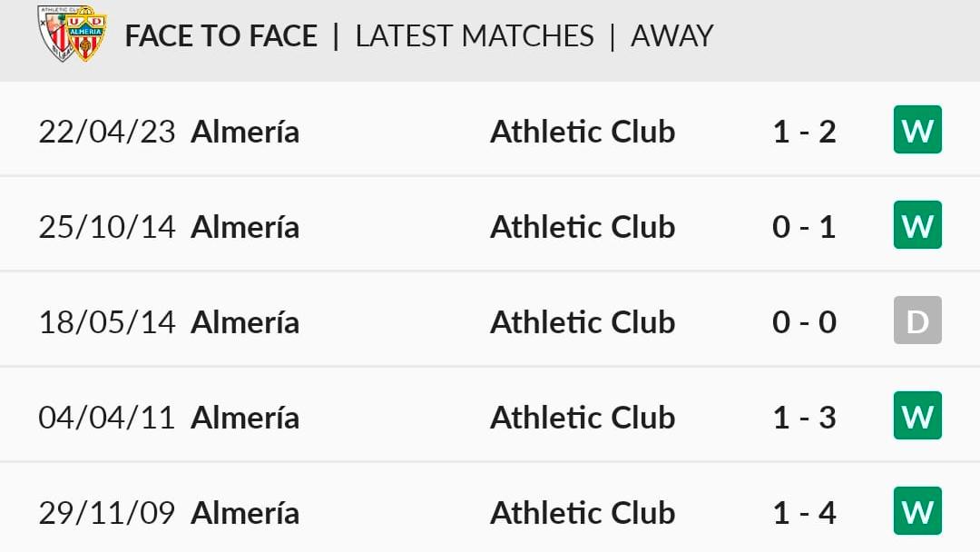The height and width of the screenshot is (552, 980).
Task: Select the AWAY header tab
Action: [671, 35]
